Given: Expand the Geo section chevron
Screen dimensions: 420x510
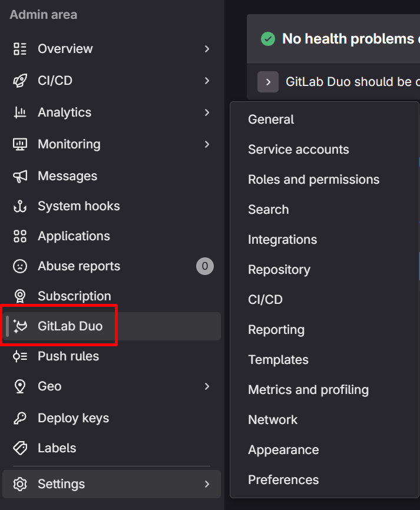Looking at the screenshot, I should click(207, 386).
